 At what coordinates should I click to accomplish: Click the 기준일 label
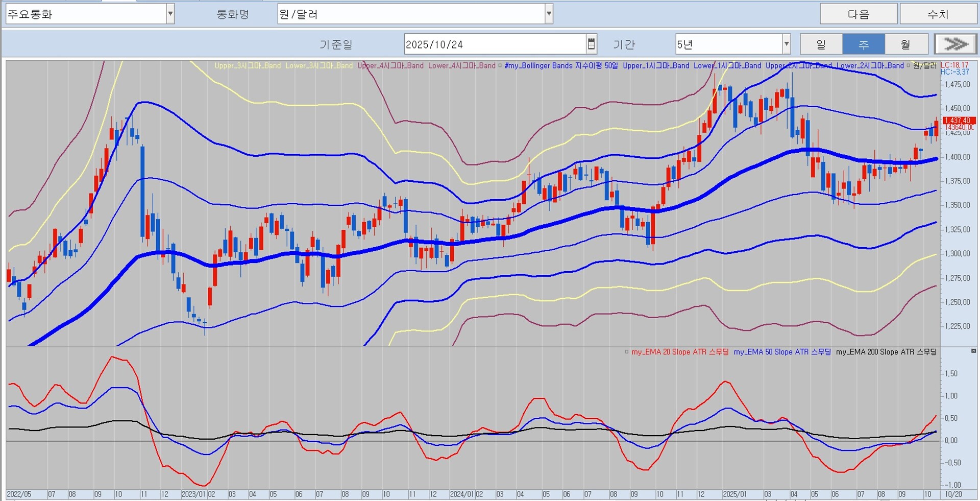pyautogui.click(x=336, y=44)
